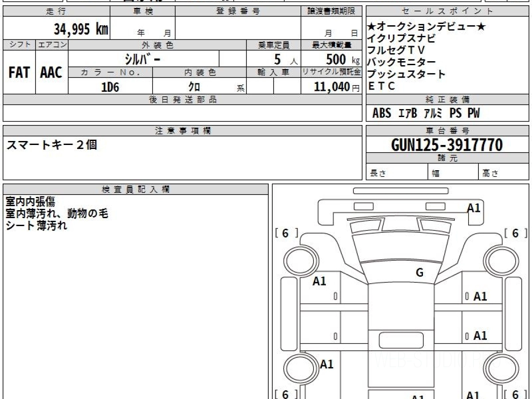Click the 譲渡書類期限 header cell
Screen dimensions: 532x399
332,12
